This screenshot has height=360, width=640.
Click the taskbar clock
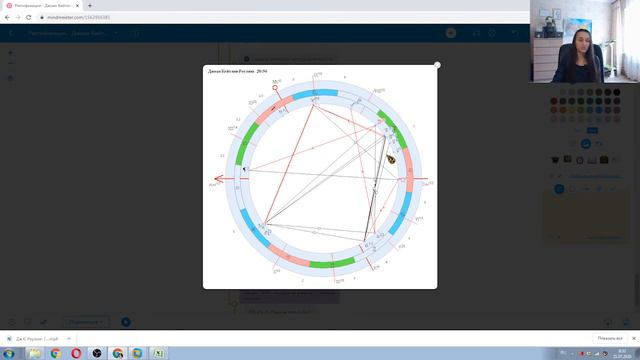(x=622, y=353)
